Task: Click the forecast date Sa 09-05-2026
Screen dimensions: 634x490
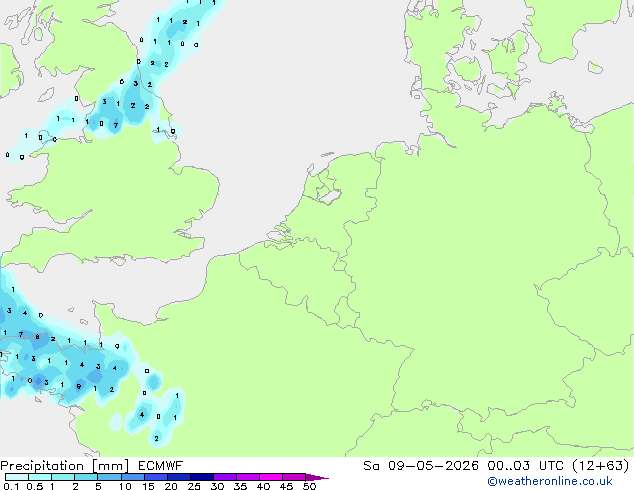Action: 421,466
